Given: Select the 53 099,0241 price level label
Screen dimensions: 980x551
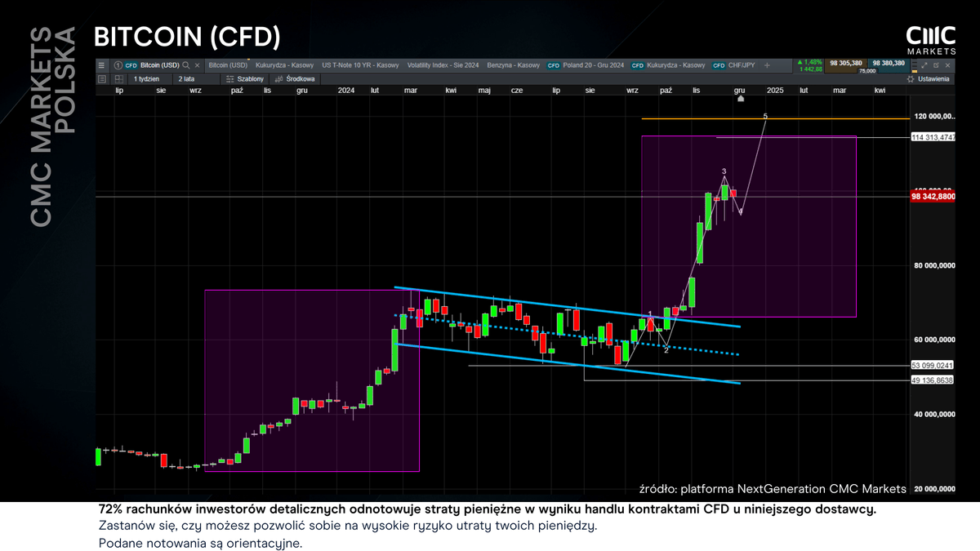Looking at the screenshot, I should [x=932, y=365].
